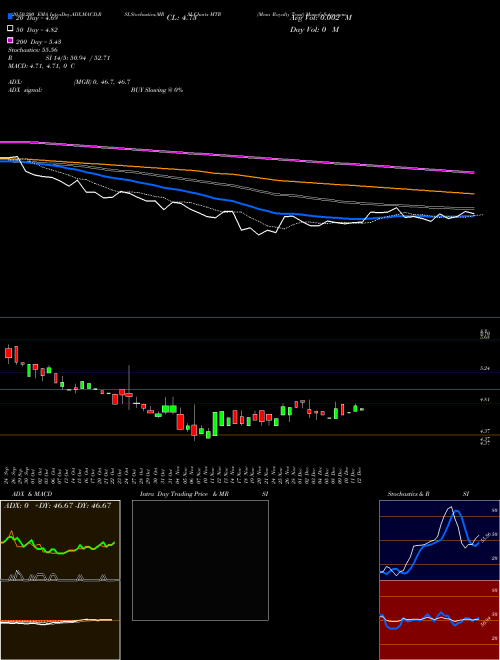Click the Intra Day Trading Price & MR title
Screen dimensions: 500x660
[184, 494]
